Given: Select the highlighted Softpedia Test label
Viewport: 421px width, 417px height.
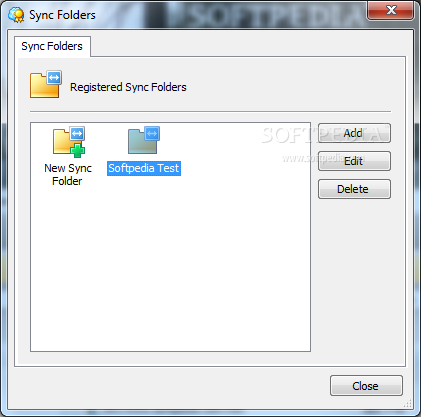Looking at the screenshot, I should [x=144, y=168].
